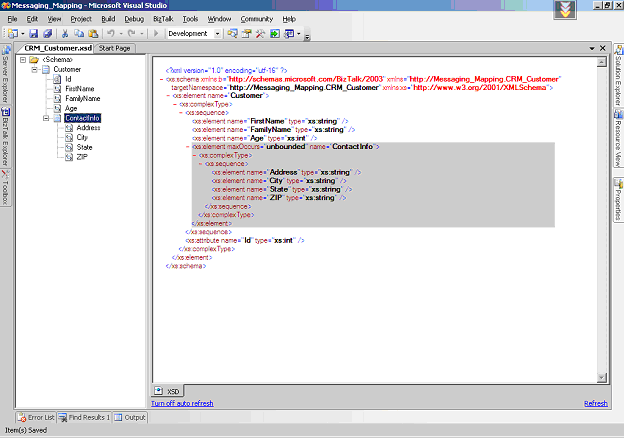This screenshot has height=438, width=624.
Task: Collapse the xs:schema node in XML view
Action: [x=161, y=79]
